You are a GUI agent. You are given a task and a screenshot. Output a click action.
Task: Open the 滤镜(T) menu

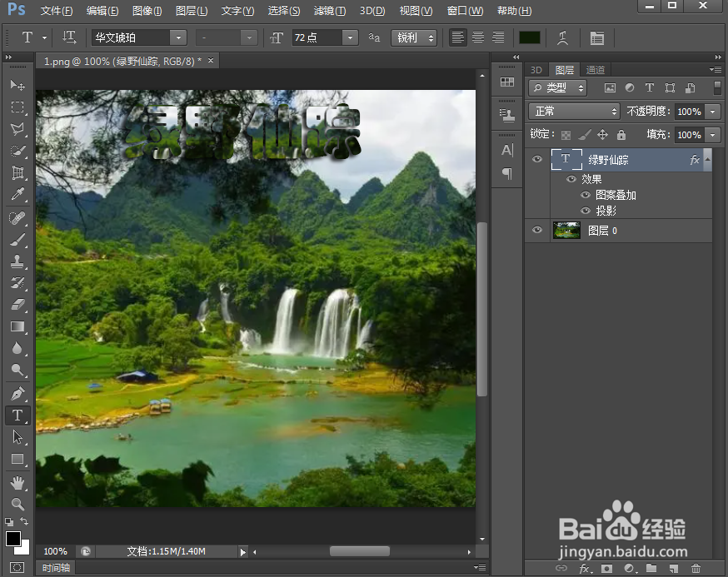pos(330,10)
